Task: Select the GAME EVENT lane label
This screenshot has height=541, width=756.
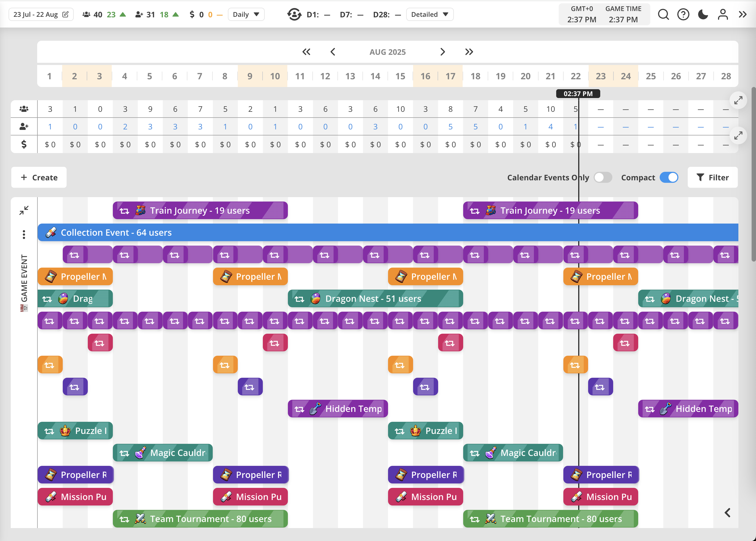Action: pos(23,276)
